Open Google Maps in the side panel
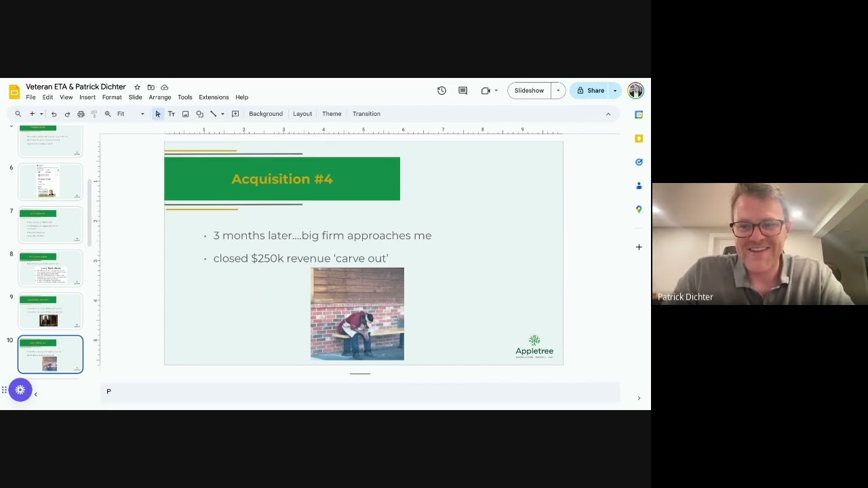This screenshot has width=868, height=488. [639, 209]
